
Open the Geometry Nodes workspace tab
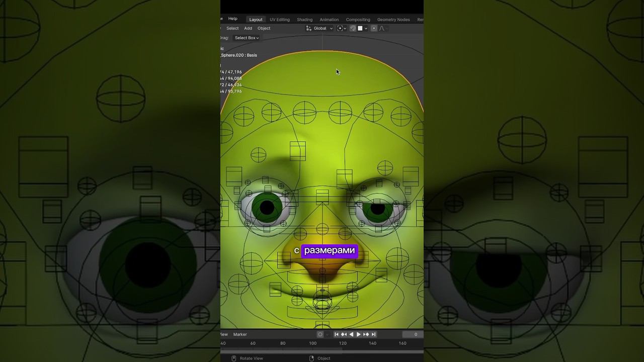click(x=393, y=20)
